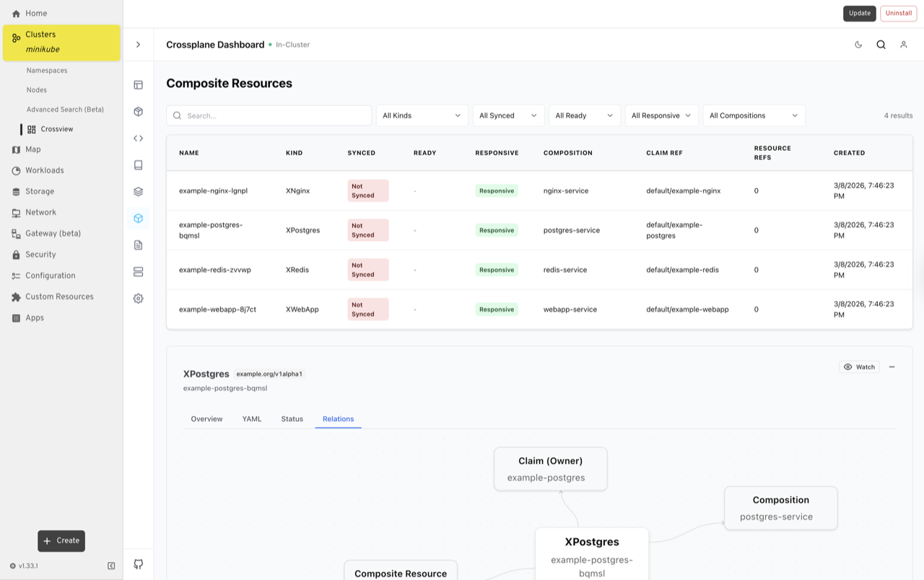Open the GitHub icon in the Crossview sidebar
Image resolution: width=924 pixels, height=580 pixels.
pyautogui.click(x=138, y=564)
